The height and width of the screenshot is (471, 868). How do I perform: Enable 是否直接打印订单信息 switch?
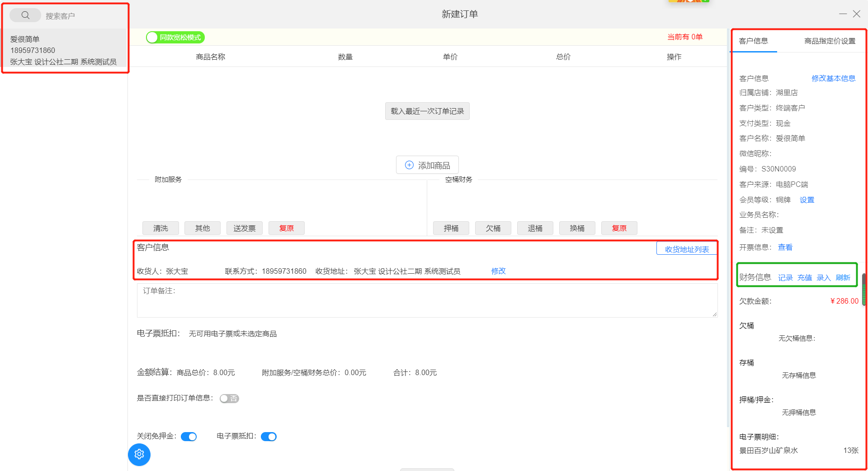click(x=229, y=399)
